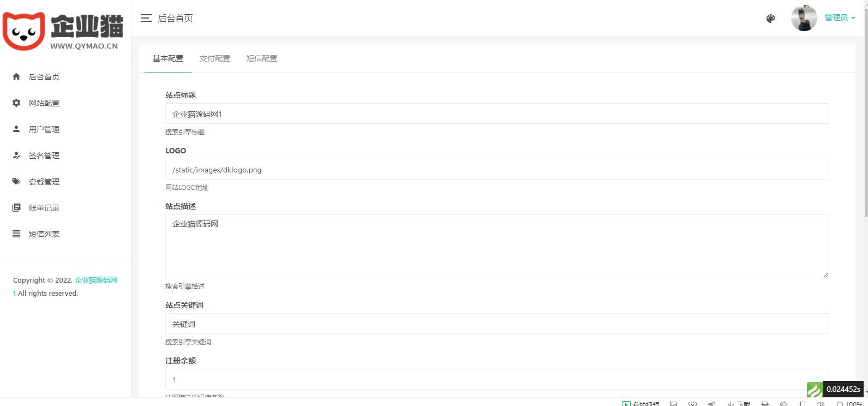The height and width of the screenshot is (406, 868).
Task: Click the admin avatar picture
Action: (804, 18)
